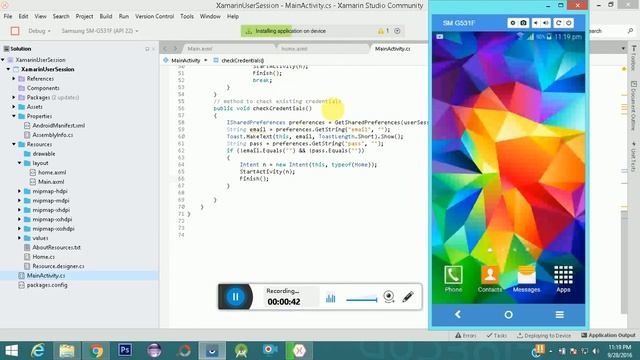Raise volume in the SM G531F window
Image resolution: width=640 pixels, height=360 pixels.
point(546,23)
